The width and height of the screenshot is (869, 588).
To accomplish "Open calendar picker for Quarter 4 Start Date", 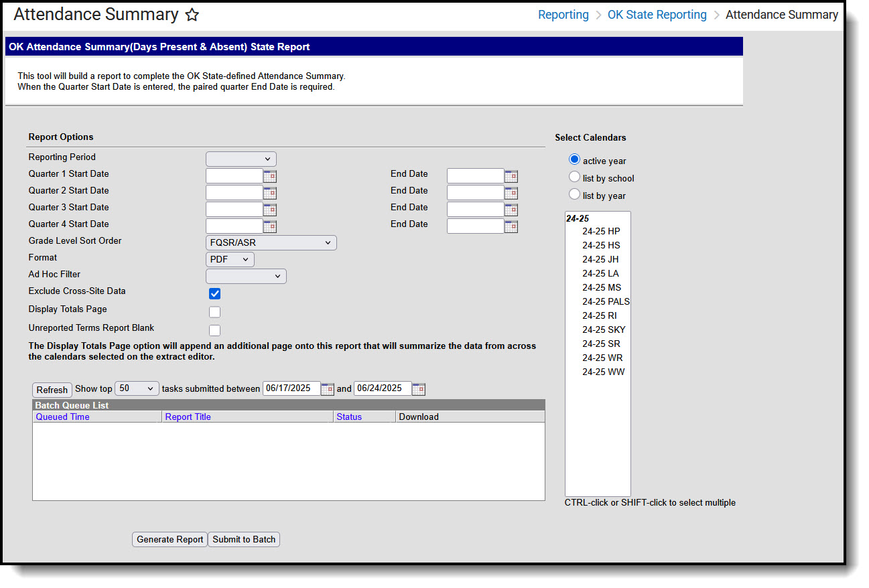I will pos(269,226).
